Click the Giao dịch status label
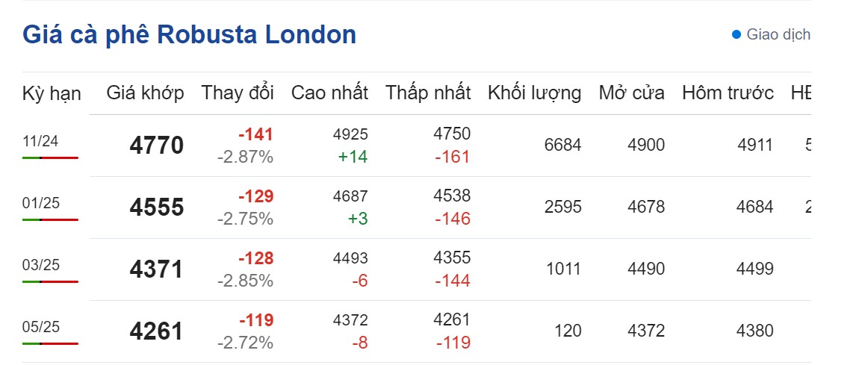This screenshot has height=365, width=868. pos(778,34)
